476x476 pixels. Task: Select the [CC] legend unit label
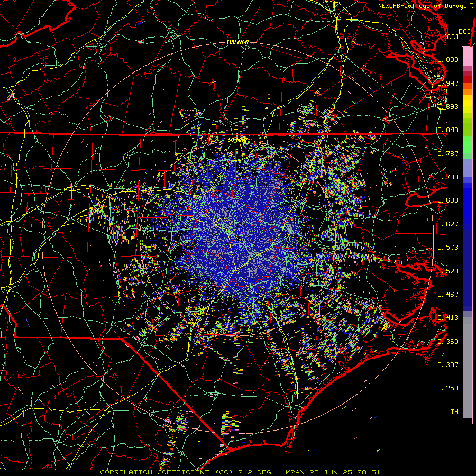tap(452, 36)
